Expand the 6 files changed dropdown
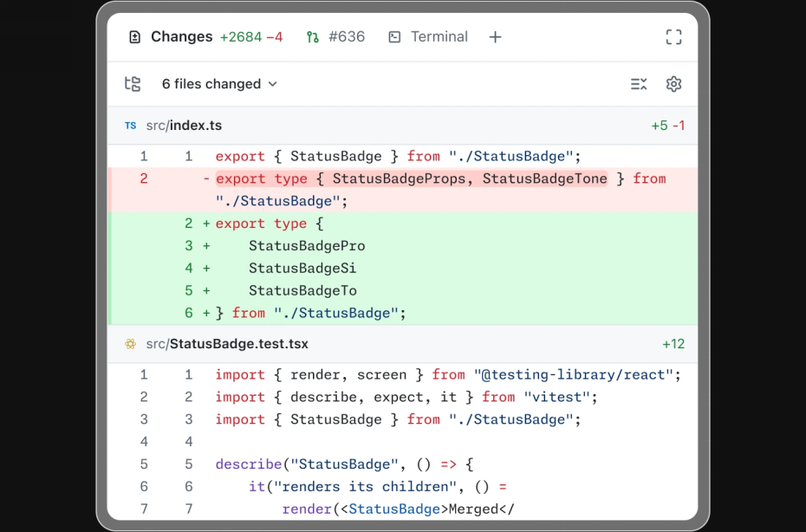The image size is (806, 532). (219, 84)
